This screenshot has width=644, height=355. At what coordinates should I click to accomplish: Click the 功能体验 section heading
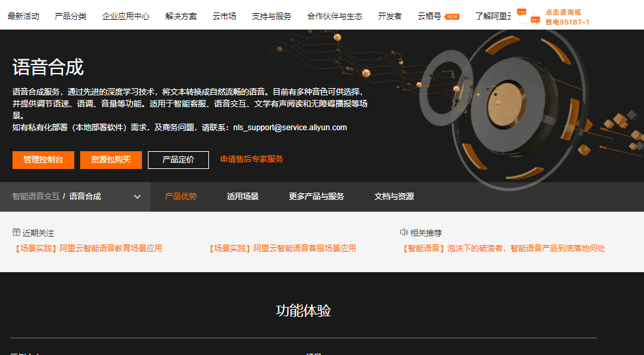pyautogui.click(x=303, y=310)
